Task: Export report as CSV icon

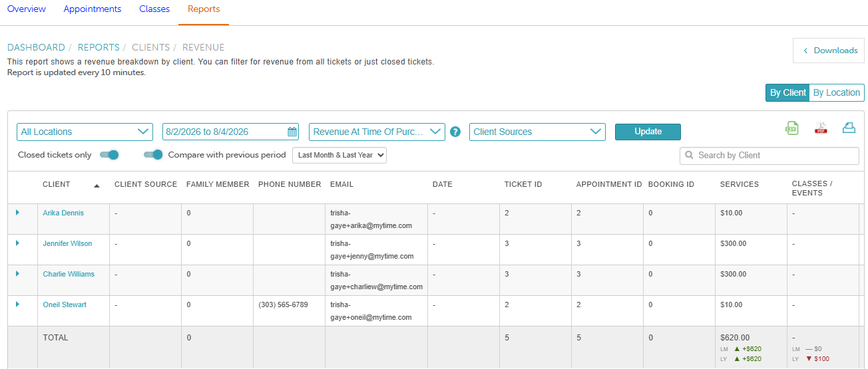Action: pos(792,128)
